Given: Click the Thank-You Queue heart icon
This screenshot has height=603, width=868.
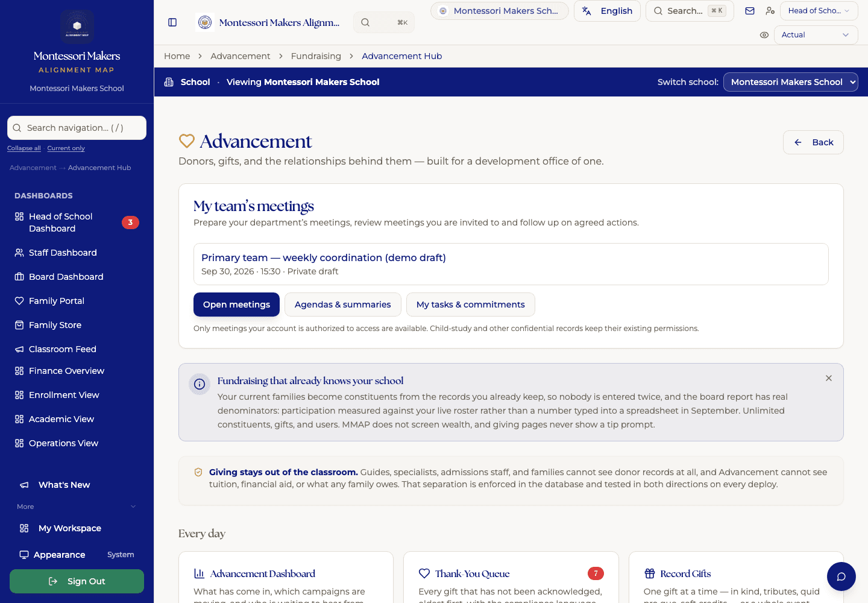Looking at the screenshot, I should pyautogui.click(x=424, y=573).
